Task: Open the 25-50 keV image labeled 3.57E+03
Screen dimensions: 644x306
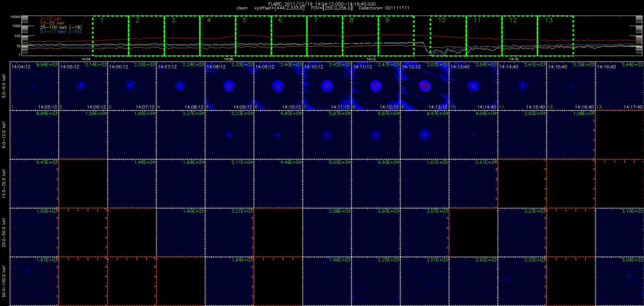Action: coord(424,232)
